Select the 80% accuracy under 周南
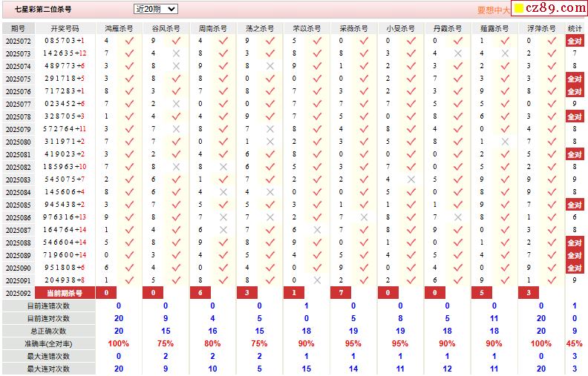The height and width of the screenshot is (376, 588). click(x=212, y=344)
